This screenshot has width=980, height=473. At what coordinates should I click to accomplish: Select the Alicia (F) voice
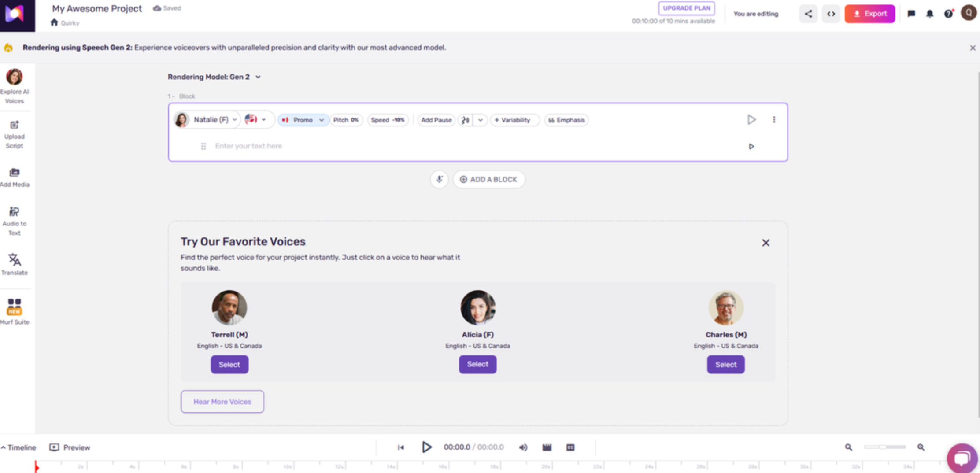pyautogui.click(x=478, y=364)
